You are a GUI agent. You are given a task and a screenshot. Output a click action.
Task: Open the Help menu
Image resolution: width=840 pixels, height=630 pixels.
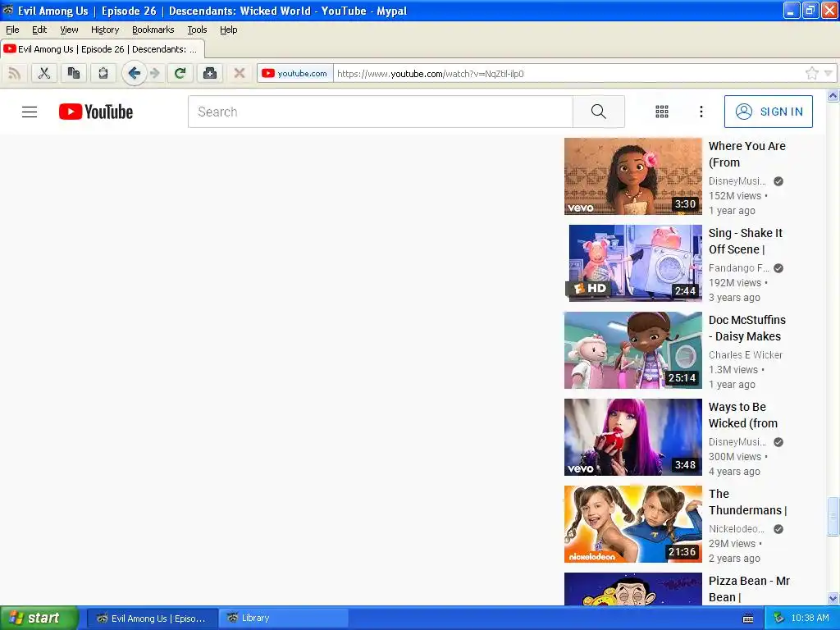228,30
